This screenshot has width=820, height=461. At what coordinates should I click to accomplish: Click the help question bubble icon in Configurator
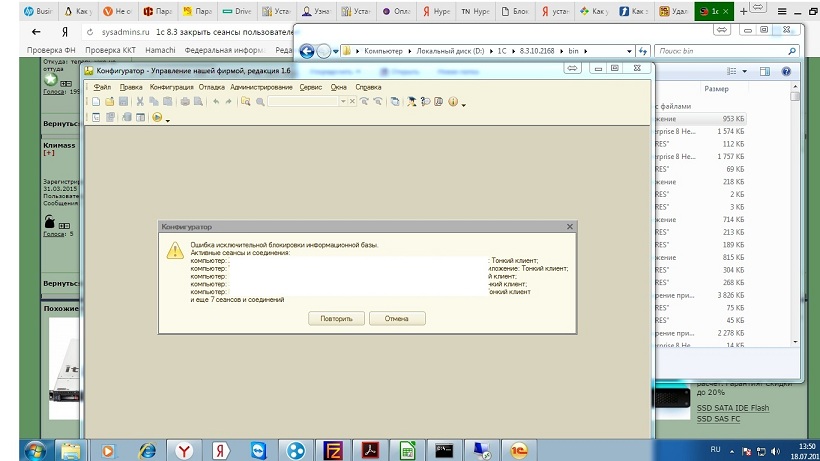[x=425, y=101]
